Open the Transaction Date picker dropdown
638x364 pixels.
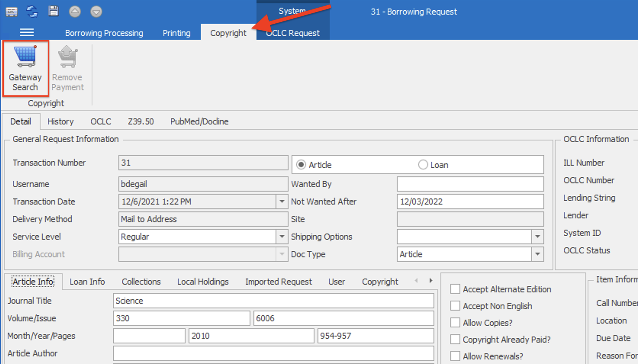click(282, 201)
